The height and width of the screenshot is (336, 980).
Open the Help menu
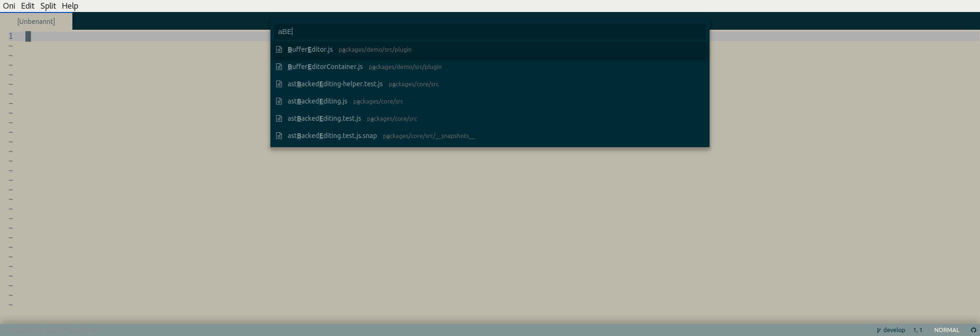tap(70, 6)
